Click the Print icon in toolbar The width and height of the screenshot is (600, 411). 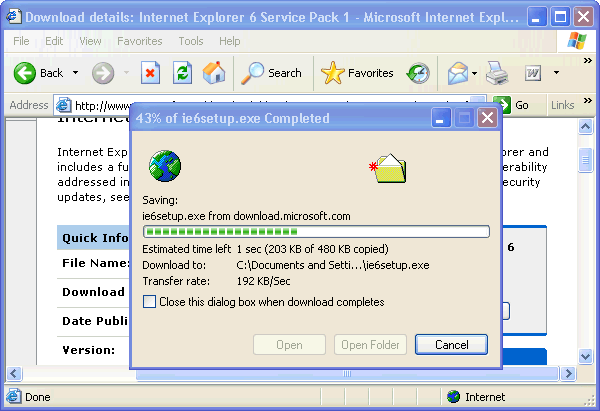coord(497,73)
